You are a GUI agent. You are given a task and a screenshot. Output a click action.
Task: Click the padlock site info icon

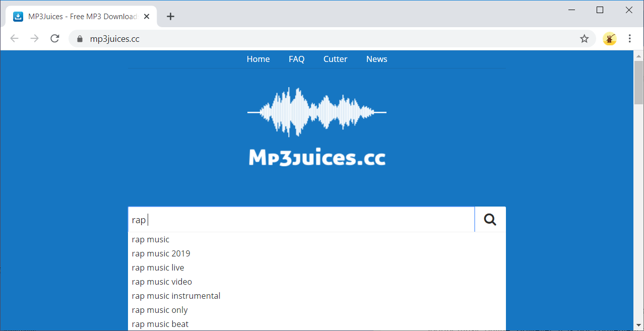[79, 39]
